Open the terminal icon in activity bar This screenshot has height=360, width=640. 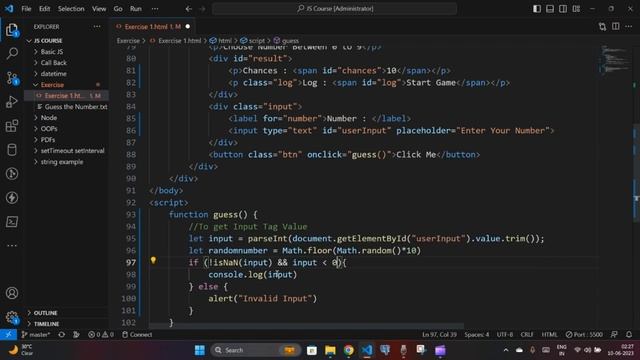(x=12, y=222)
